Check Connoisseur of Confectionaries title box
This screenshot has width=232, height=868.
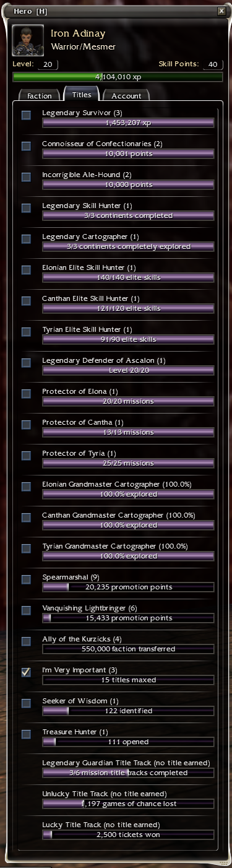point(26,146)
